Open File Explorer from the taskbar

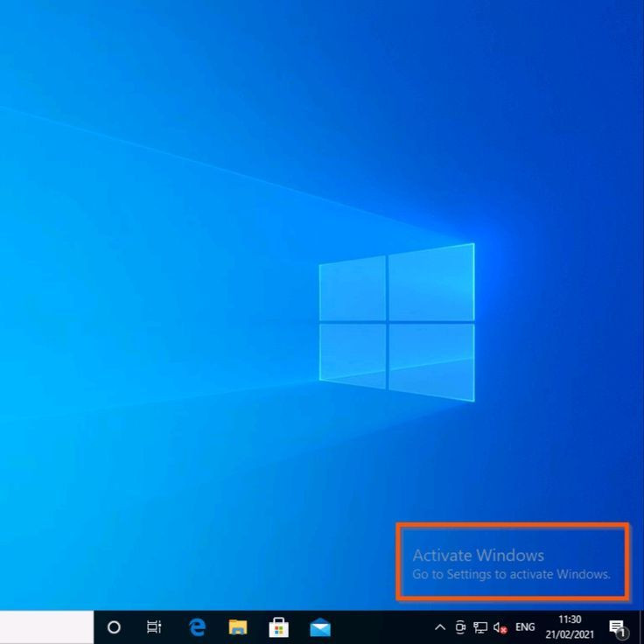click(x=238, y=627)
